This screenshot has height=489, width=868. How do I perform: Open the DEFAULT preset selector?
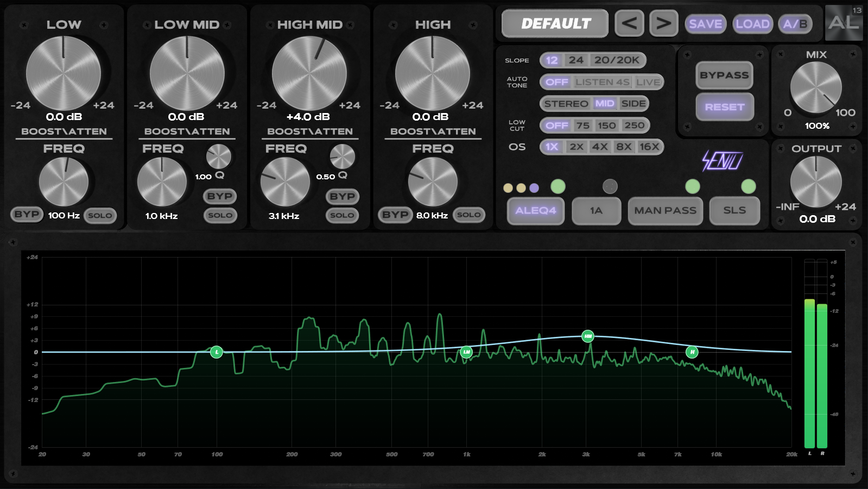tap(555, 23)
